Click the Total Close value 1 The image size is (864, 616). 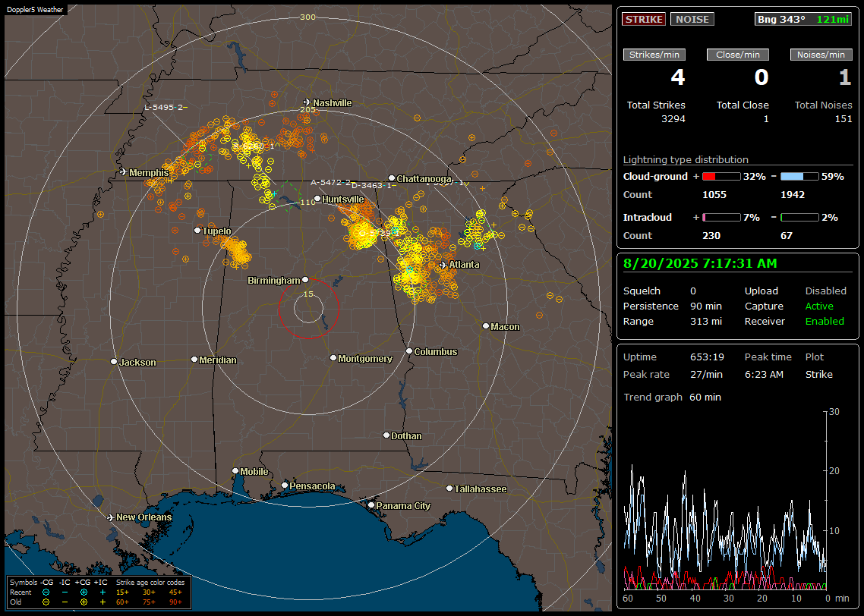[x=766, y=119]
